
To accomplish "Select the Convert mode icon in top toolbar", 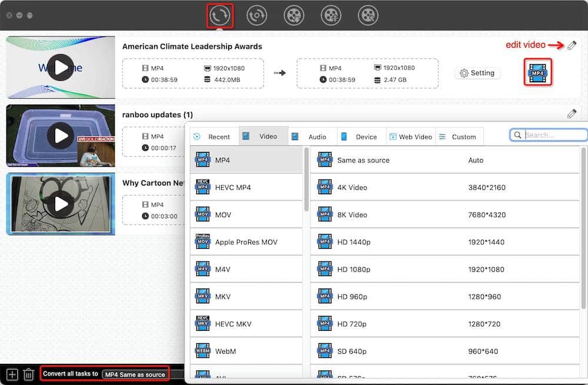I will [220, 15].
